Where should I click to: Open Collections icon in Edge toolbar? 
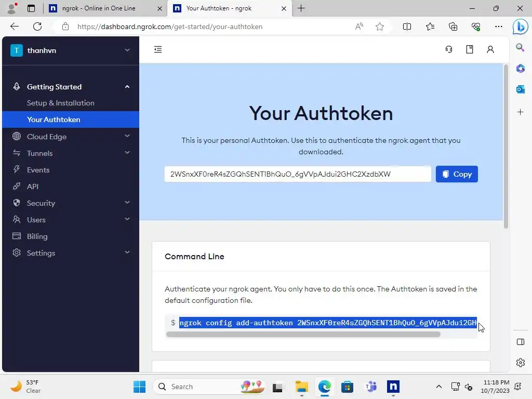[x=453, y=26]
